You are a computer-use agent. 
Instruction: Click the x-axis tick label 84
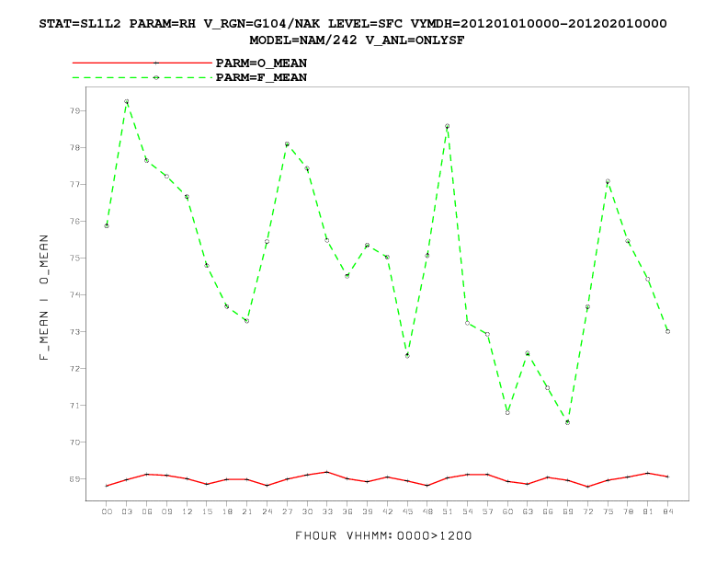[x=667, y=511]
